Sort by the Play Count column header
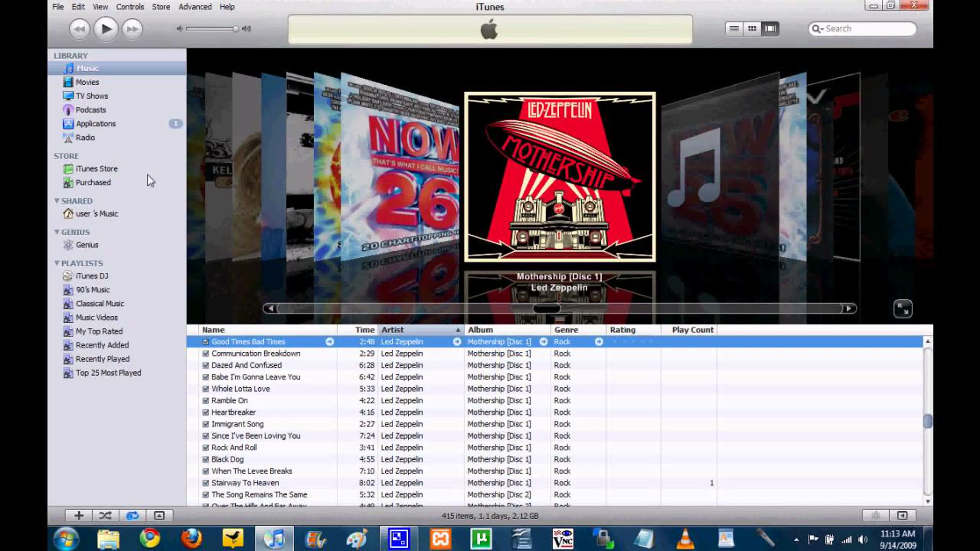Image resolution: width=980 pixels, height=551 pixels. pyautogui.click(x=689, y=330)
